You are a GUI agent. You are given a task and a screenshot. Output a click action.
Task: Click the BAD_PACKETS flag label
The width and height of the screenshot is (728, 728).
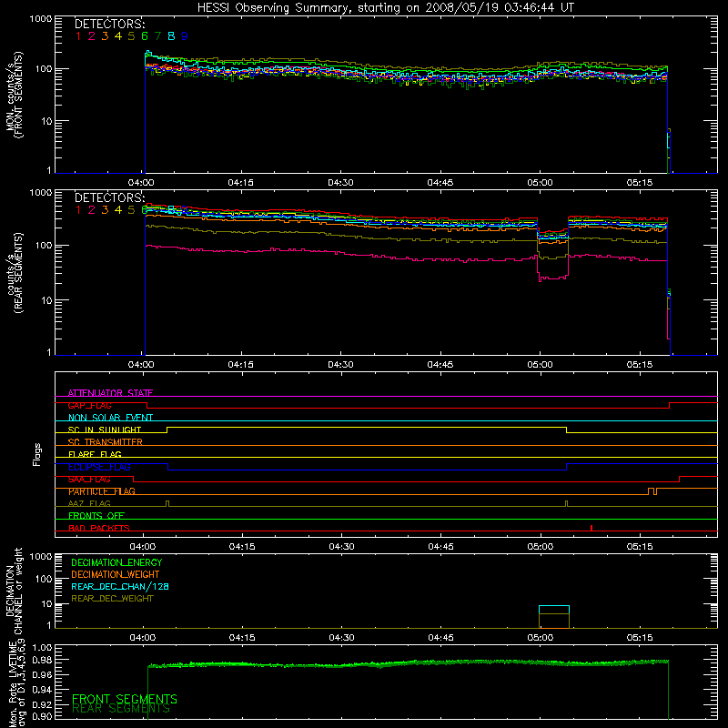[99, 528]
